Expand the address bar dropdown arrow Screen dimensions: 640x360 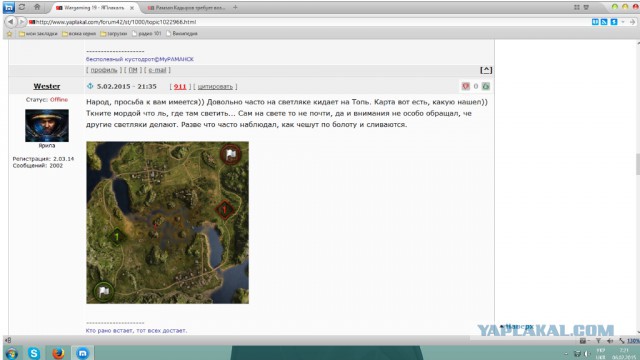click(x=623, y=22)
